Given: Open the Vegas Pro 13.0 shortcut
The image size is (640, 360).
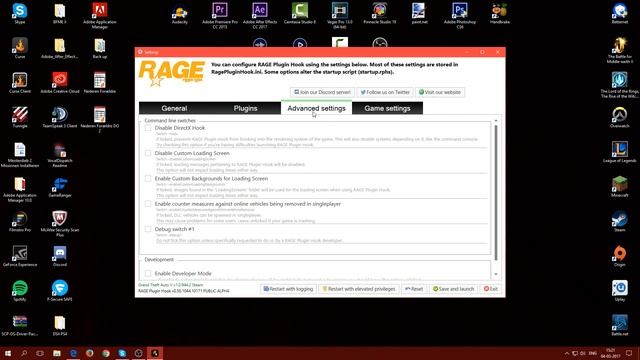Looking at the screenshot, I should click(x=340, y=16).
